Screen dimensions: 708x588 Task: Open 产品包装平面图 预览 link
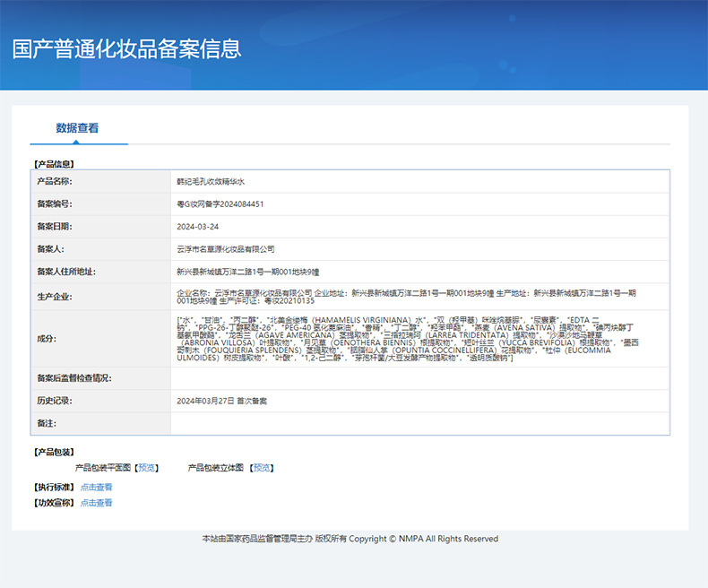pos(147,468)
